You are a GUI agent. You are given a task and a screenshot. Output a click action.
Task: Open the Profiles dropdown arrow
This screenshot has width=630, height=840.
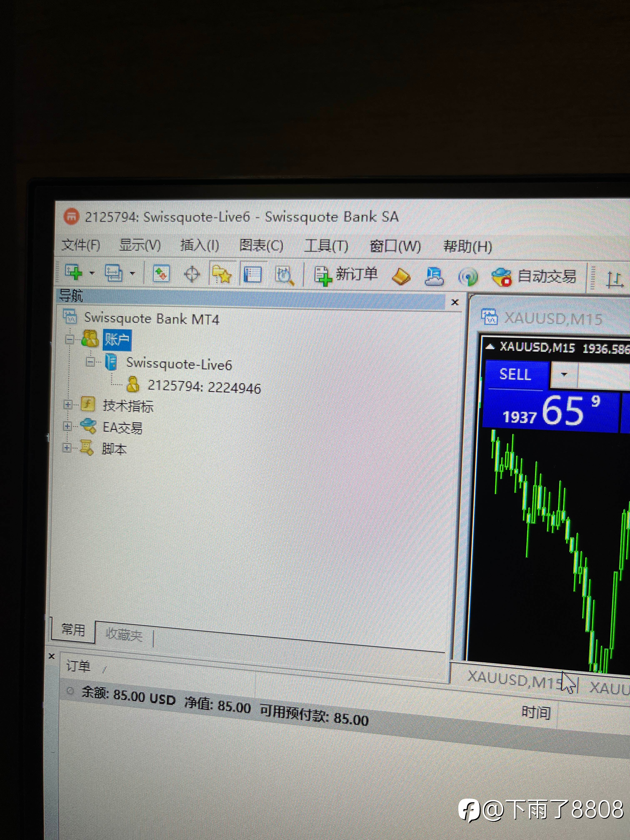point(132,273)
